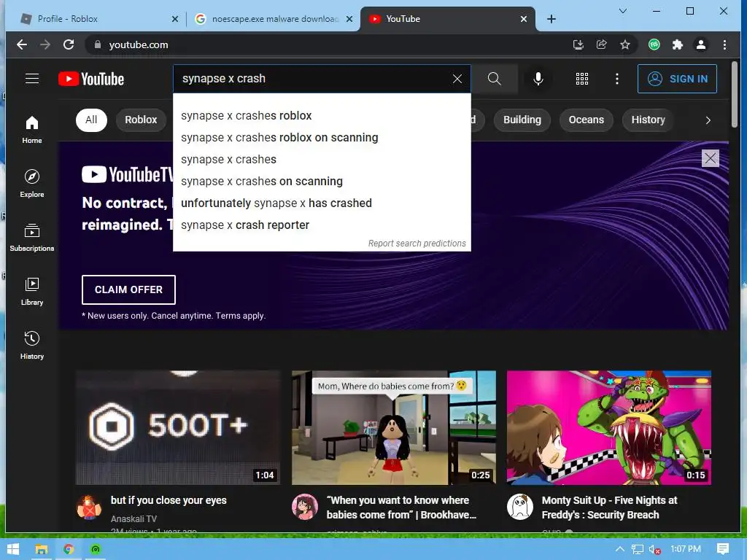Clear the search text with the X icon

click(x=457, y=79)
